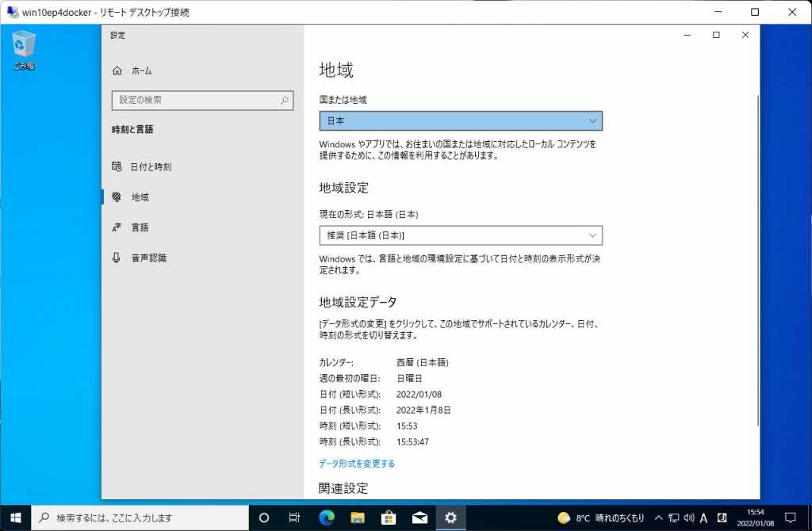The width and height of the screenshot is (812, 531).
Task: Open the Mail app from the taskbar
Action: (x=419, y=518)
